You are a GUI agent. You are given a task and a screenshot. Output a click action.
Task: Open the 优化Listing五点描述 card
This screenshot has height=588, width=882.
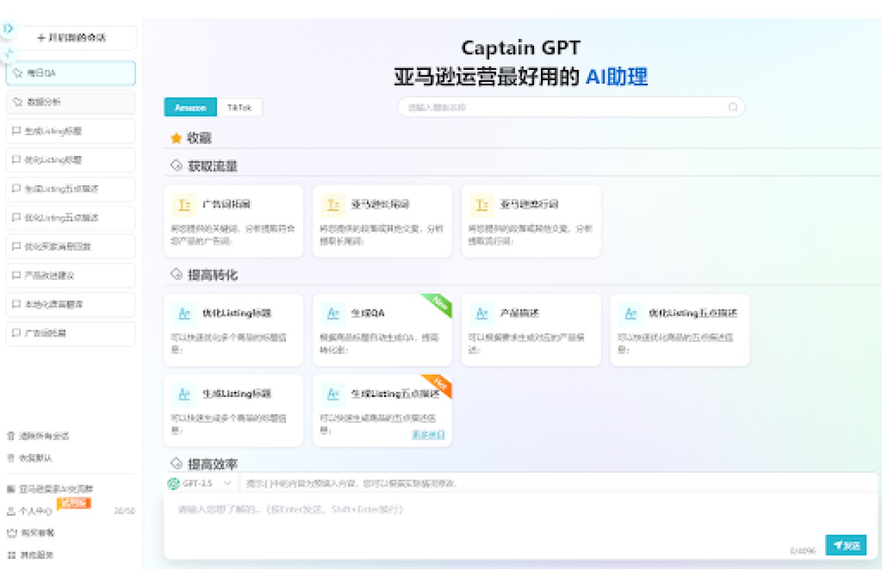pyautogui.click(x=680, y=330)
